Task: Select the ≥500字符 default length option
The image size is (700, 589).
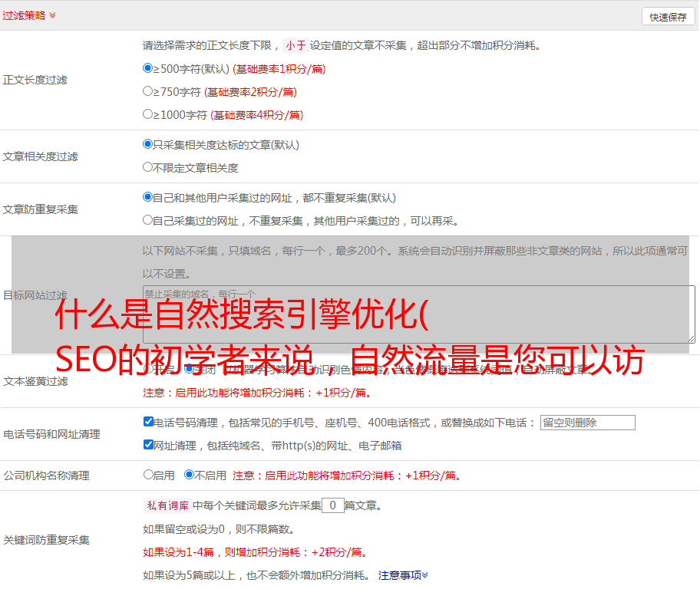Action: (x=148, y=68)
